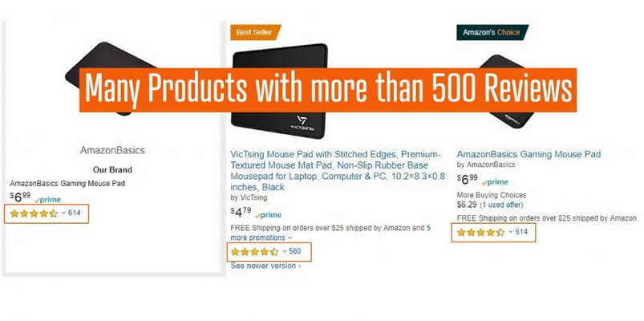Expand rating arrow in Our Brand box
Image resolution: width=644 pixels, height=321 pixels.
63,213
